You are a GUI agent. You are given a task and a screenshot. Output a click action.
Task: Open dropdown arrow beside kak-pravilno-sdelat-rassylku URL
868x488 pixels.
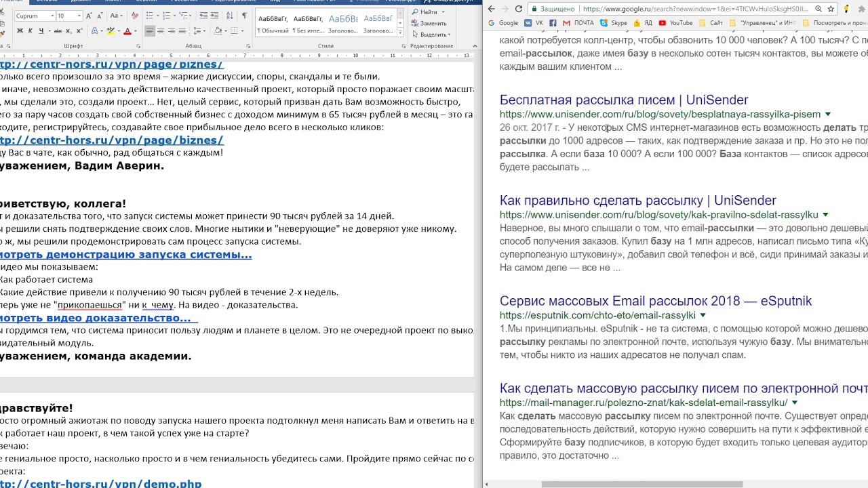[825, 215]
